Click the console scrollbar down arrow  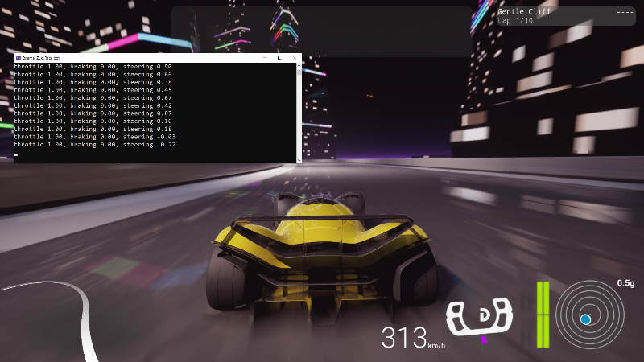299,160
